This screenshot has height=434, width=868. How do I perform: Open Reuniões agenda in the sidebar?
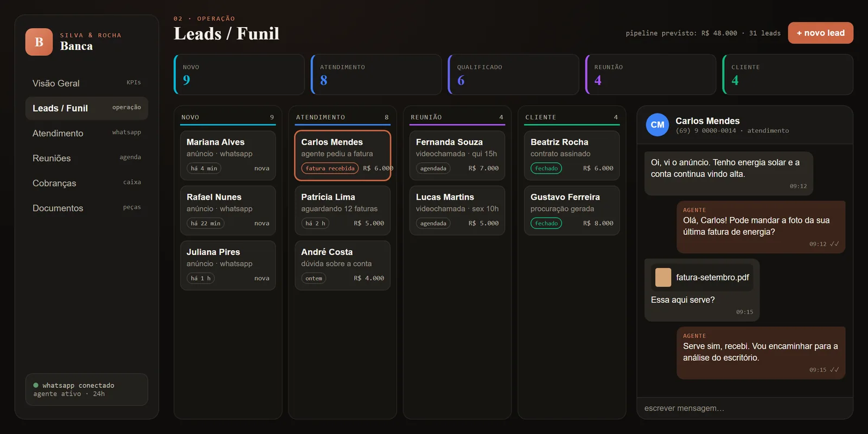87,158
